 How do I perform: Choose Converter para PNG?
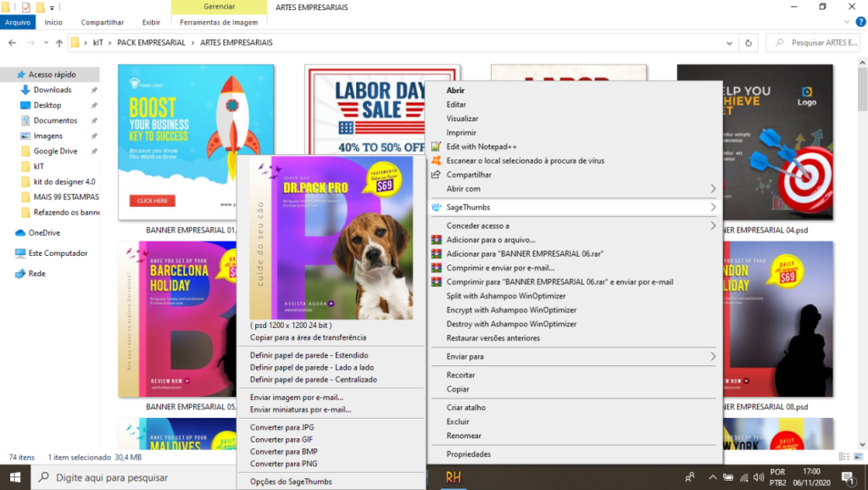pyautogui.click(x=284, y=464)
